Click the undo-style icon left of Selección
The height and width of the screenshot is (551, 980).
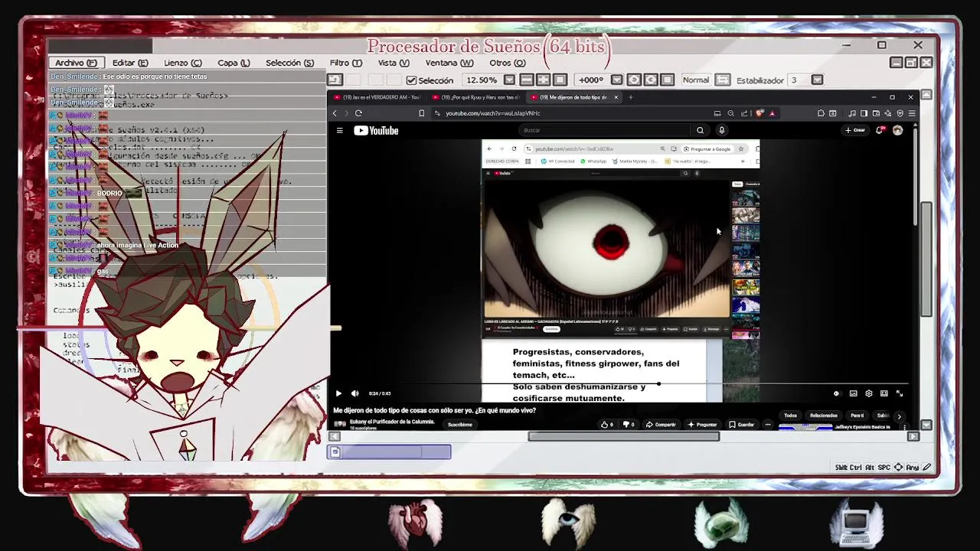(x=335, y=80)
